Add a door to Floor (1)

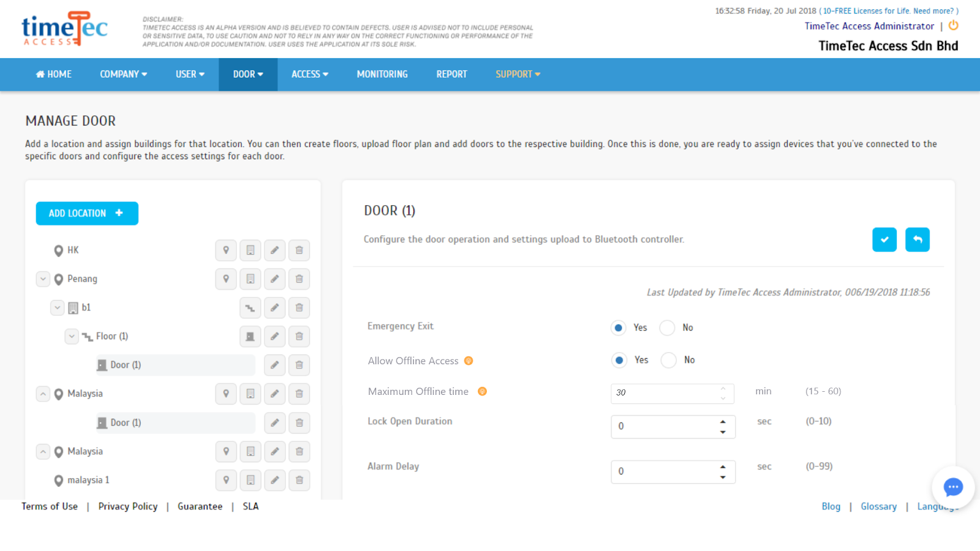(251, 336)
